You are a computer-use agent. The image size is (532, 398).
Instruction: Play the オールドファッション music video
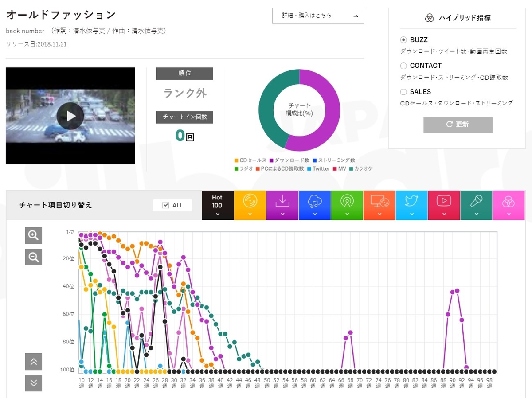(x=70, y=116)
